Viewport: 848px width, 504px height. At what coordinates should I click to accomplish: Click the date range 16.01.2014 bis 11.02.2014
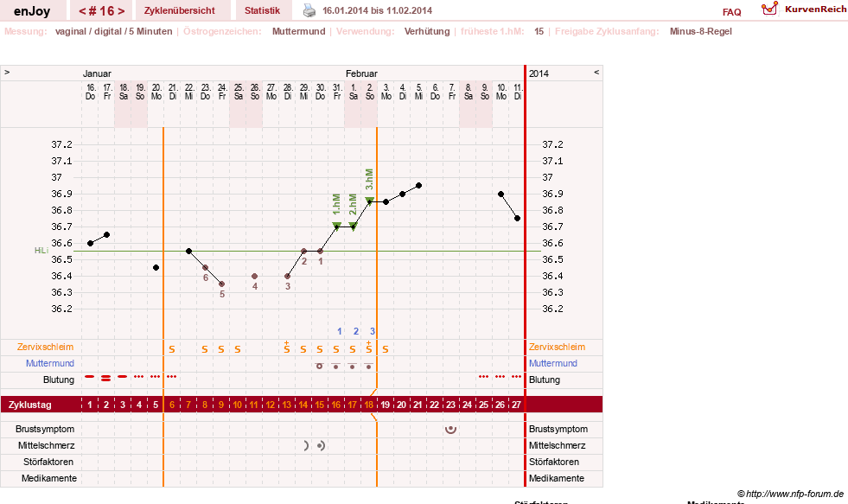click(377, 10)
